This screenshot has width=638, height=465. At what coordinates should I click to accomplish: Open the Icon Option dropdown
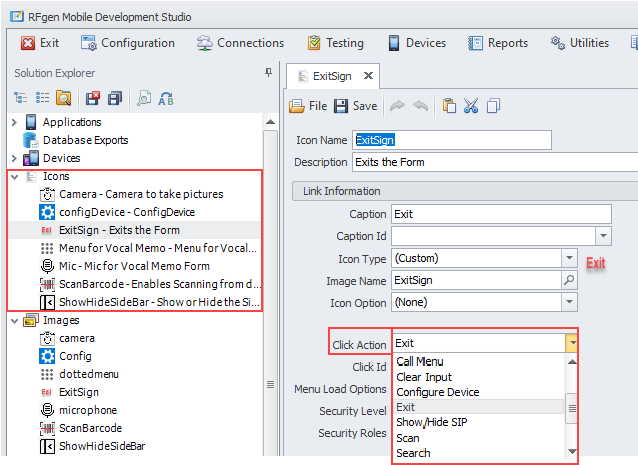tap(568, 302)
